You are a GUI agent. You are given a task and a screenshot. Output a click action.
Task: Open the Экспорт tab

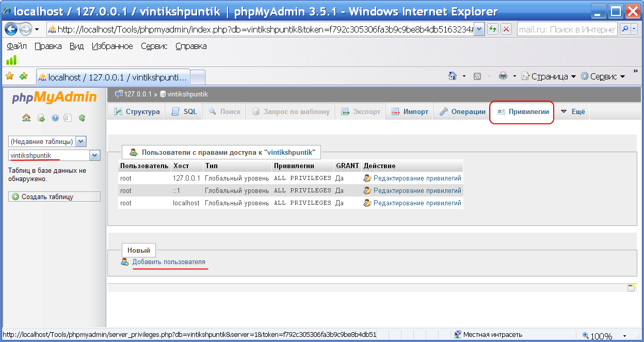pyautogui.click(x=360, y=111)
